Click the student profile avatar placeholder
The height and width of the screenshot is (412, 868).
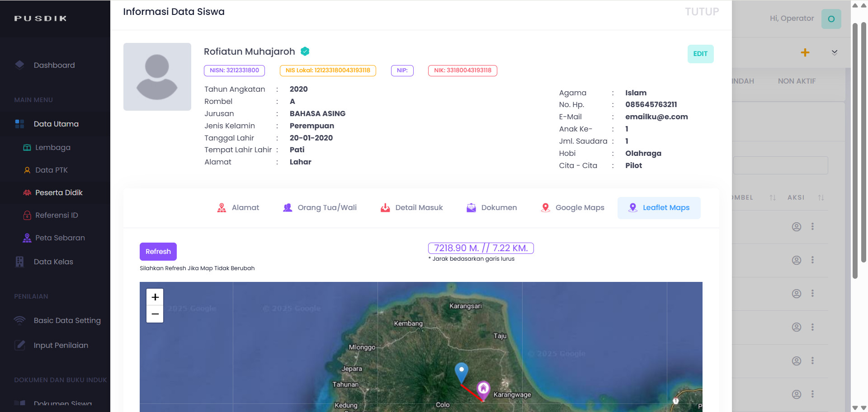point(157,77)
